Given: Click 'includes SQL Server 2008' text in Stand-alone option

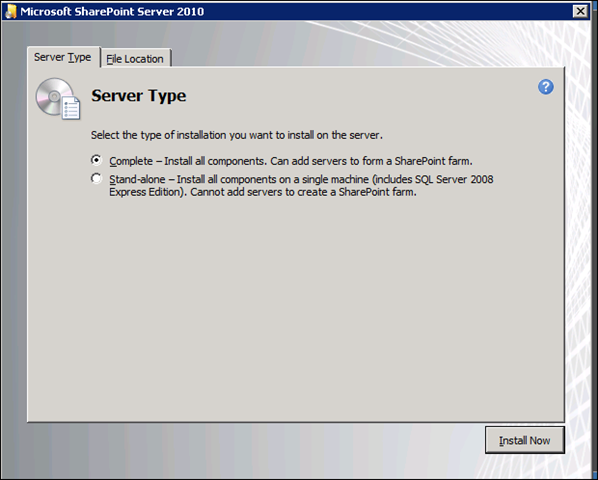Looking at the screenshot, I should click(x=432, y=179).
